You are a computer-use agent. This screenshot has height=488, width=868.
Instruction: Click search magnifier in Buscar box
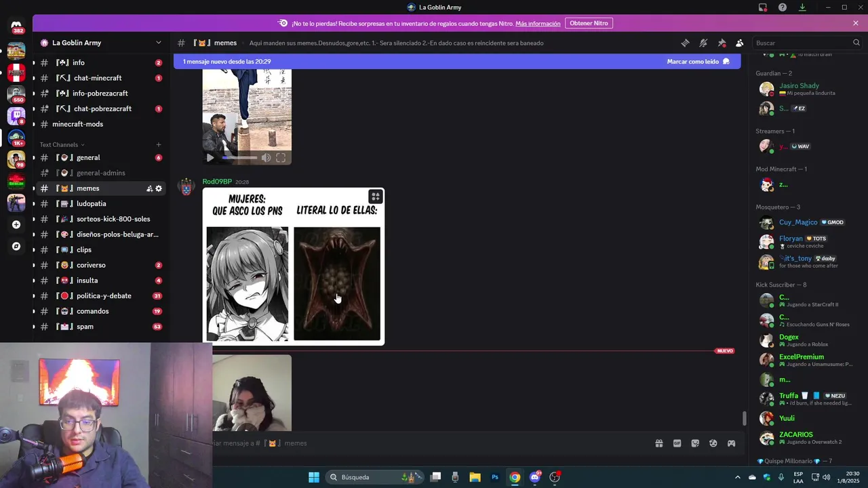(x=856, y=43)
